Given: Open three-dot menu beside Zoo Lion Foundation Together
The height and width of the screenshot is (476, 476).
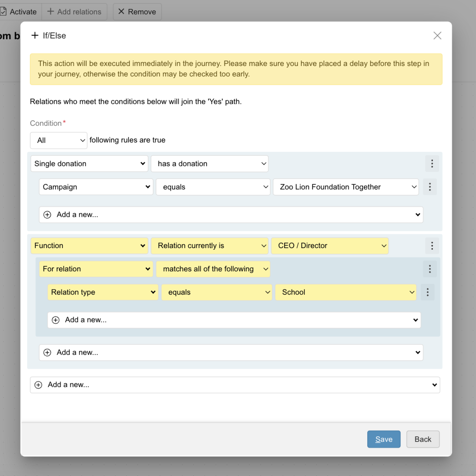Looking at the screenshot, I should tap(430, 187).
